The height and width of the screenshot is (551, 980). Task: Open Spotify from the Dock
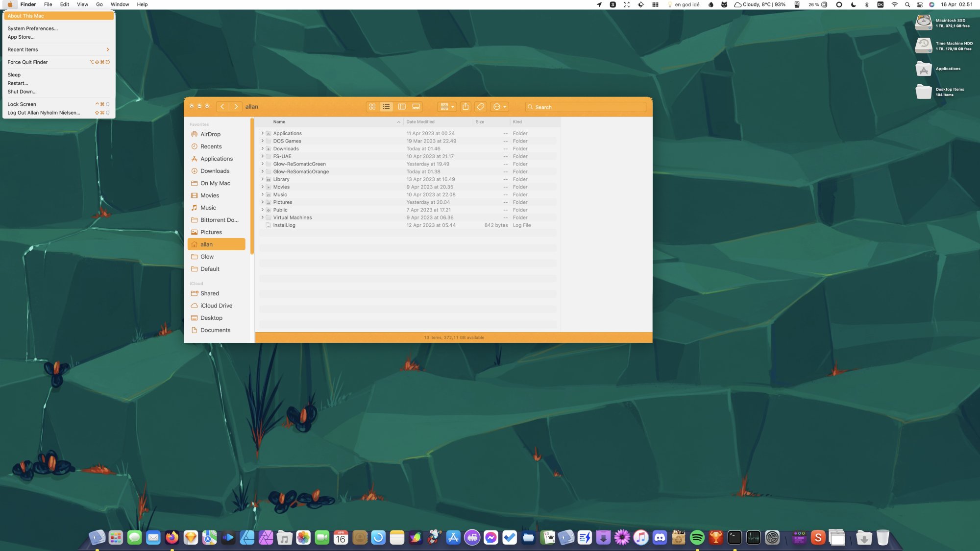coord(697,538)
